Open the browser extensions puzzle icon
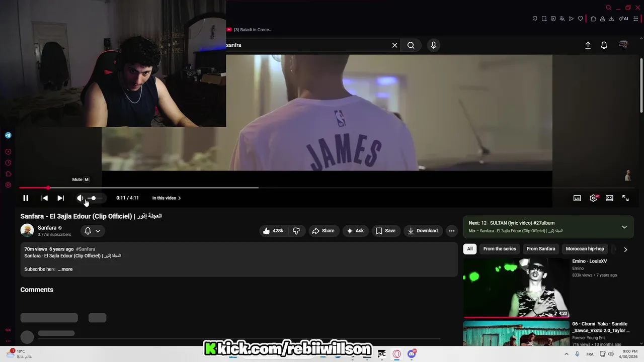This screenshot has height=362, width=644. [x=593, y=19]
